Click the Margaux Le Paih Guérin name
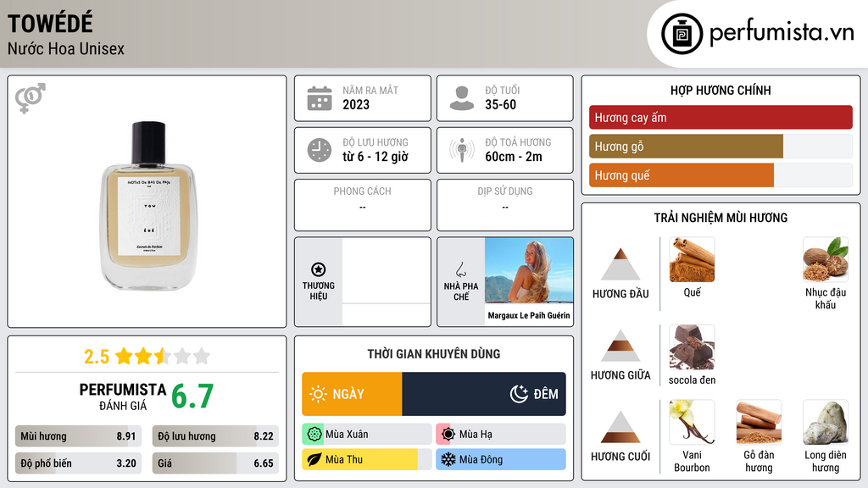The image size is (868, 488). [529, 315]
